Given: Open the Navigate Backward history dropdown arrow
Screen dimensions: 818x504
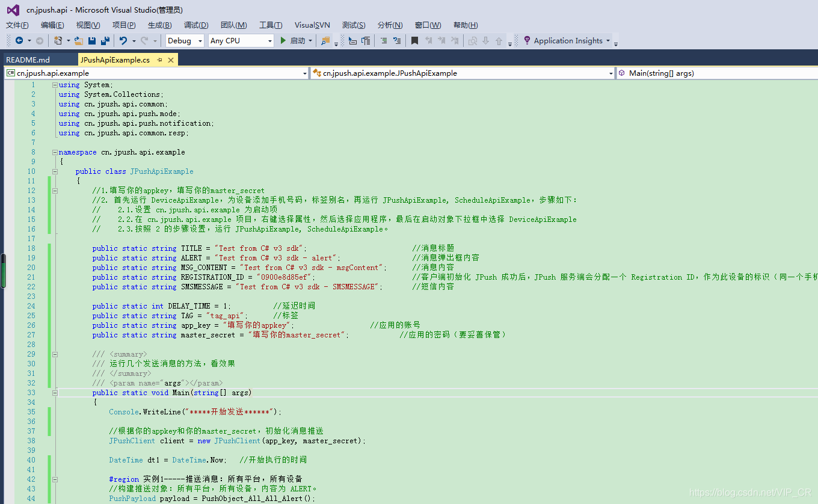Looking at the screenshot, I should 29,40.
